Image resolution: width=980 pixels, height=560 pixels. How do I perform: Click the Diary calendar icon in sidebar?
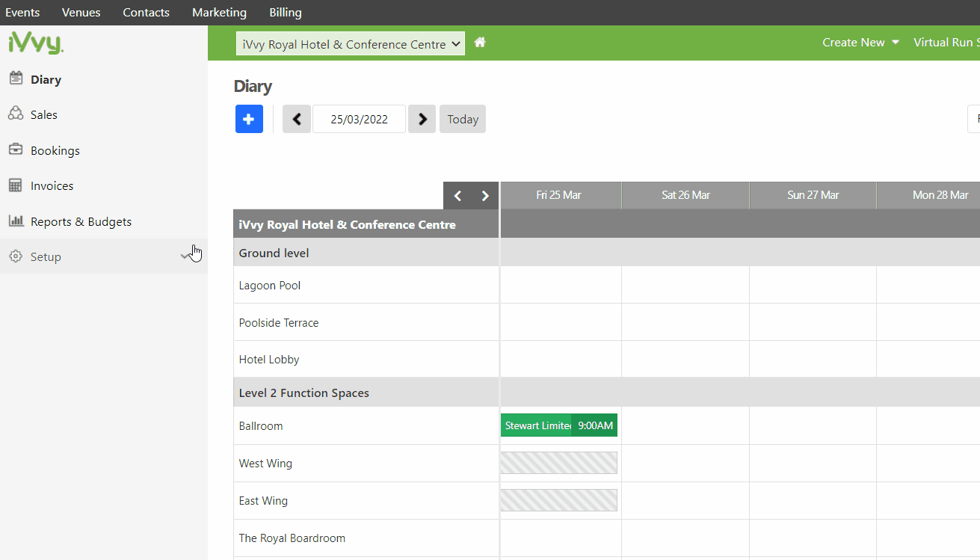(15, 79)
